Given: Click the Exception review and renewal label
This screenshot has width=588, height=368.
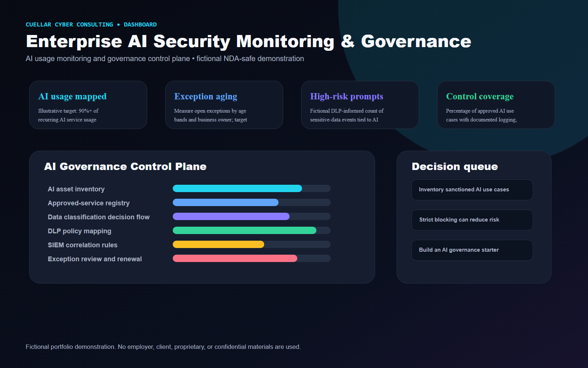Looking at the screenshot, I should click(x=95, y=259).
